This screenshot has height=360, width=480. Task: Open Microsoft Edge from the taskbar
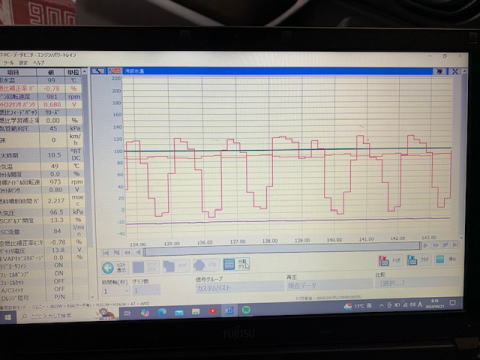(162, 312)
